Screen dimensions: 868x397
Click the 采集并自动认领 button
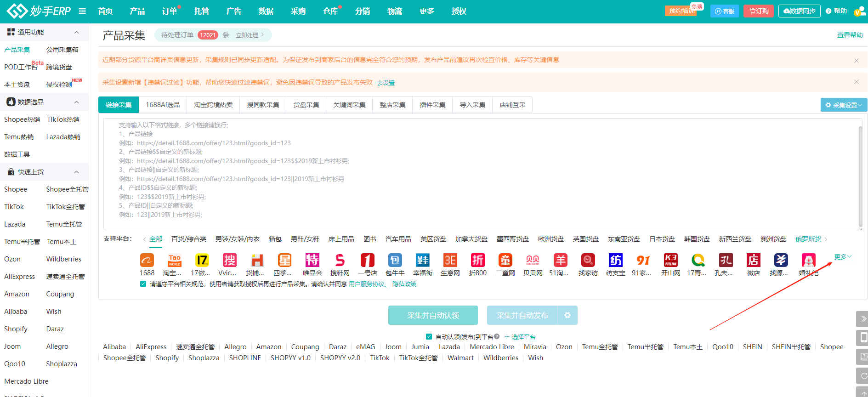pos(433,315)
